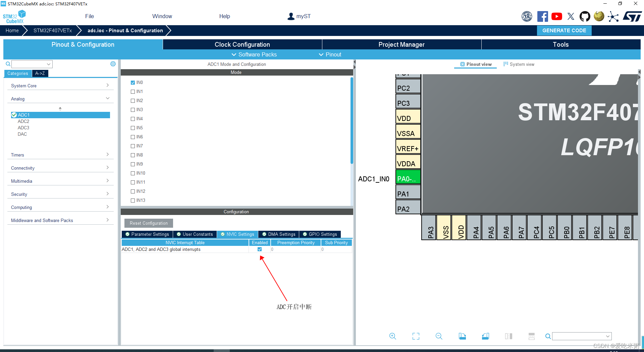The width and height of the screenshot is (644, 352).
Task: Enable the IN5 channel checkbox
Action: point(133,128)
